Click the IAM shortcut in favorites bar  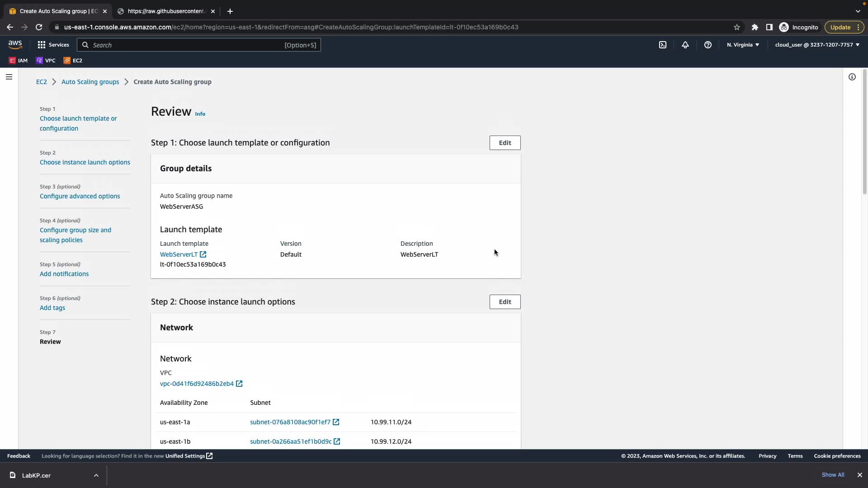19,60
